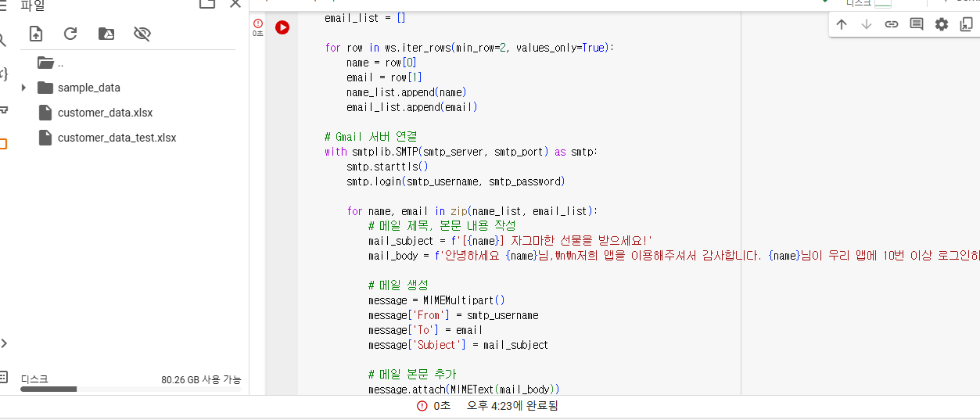Click the 'for row in ws.iter_rows' line
The height and width of the screenshot is (420, 980).
(x=469, y=48)
